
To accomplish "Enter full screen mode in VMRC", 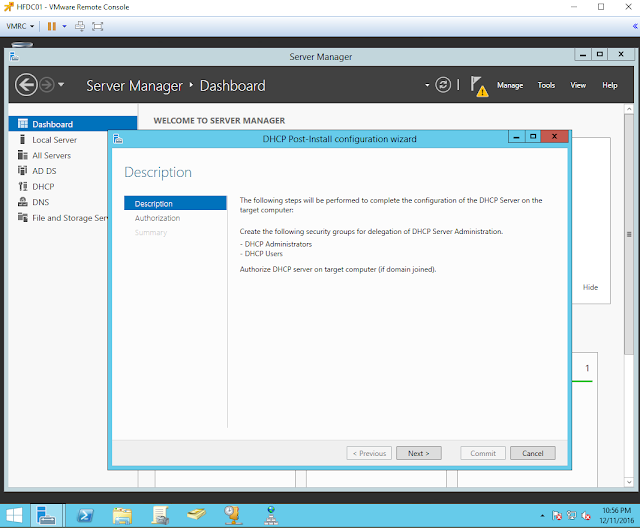I will [98, 27].
